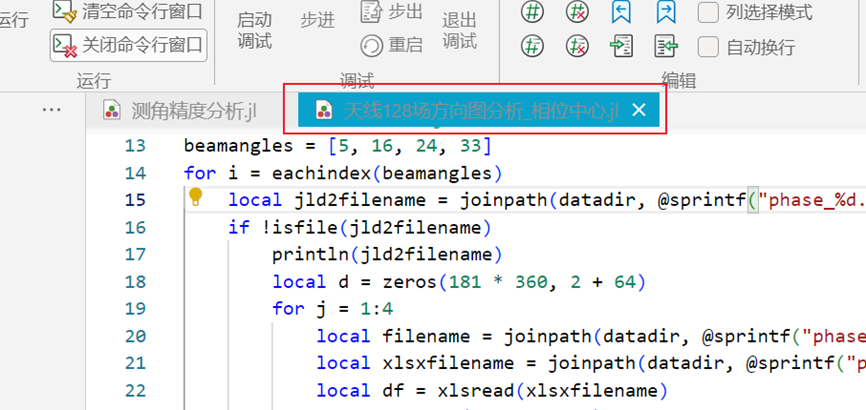Image resolution: width=866 pixels, height=410 pixels.
Task: Click 'eachindex(beamangles)' in line 14
Action: pos(387,173)
